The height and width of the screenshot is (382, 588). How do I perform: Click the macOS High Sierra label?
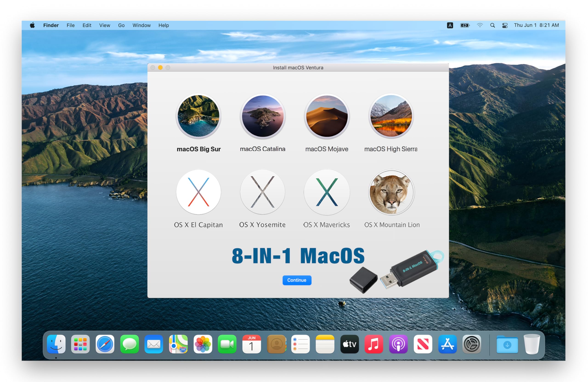tap(391, 149)
